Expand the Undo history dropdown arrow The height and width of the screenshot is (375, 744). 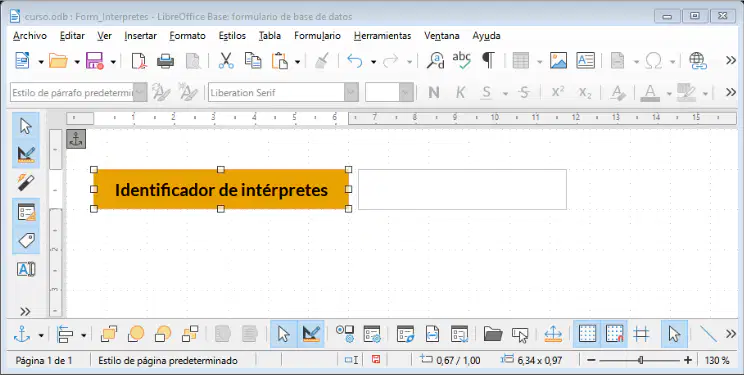373,62
